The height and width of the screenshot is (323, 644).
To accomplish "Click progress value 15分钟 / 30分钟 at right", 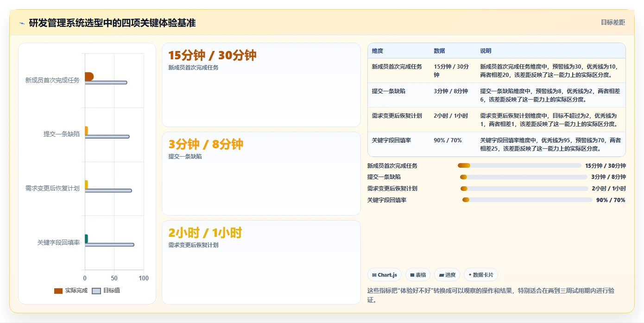I will [605, 165].
